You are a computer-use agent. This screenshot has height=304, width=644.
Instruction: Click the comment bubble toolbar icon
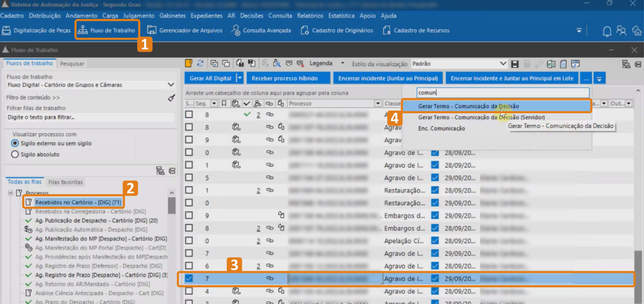click(289, 64)
